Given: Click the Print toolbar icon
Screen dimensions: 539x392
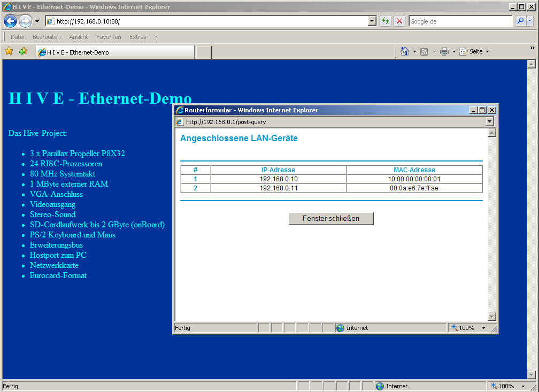Looking at the screenshot, I should click(x=444, y=51).
